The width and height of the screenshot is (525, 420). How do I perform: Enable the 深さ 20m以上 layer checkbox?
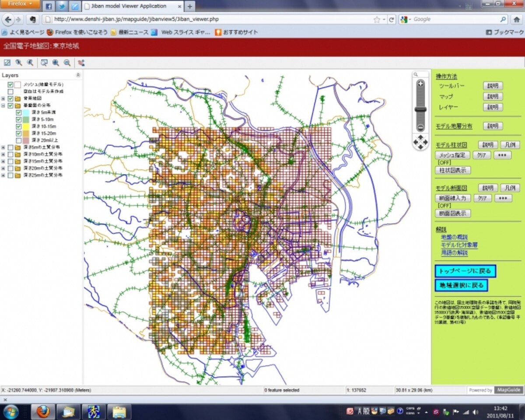pos(19,140)
